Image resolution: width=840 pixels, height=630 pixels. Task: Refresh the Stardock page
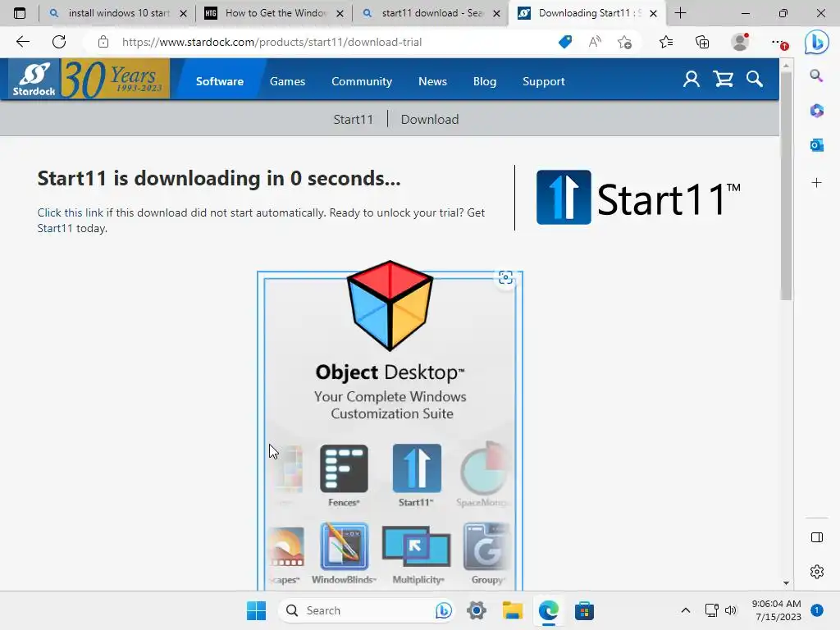point(59,42)
